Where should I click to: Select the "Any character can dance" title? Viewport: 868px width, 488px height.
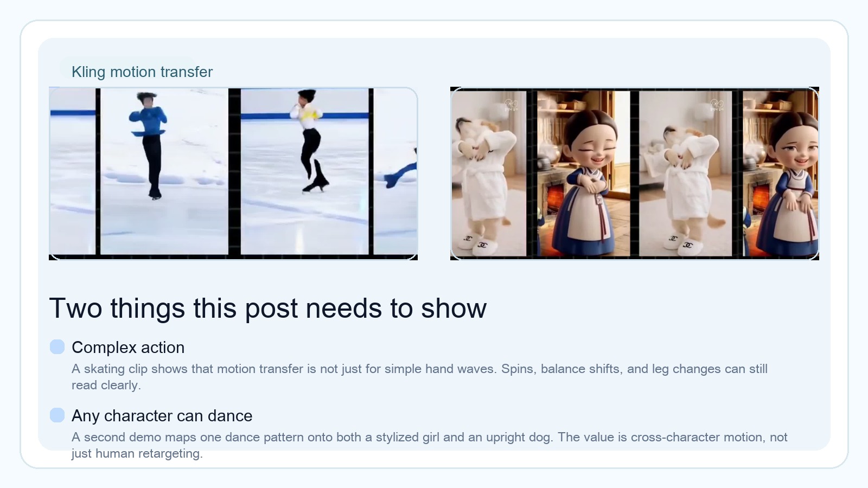click(162, 415)
